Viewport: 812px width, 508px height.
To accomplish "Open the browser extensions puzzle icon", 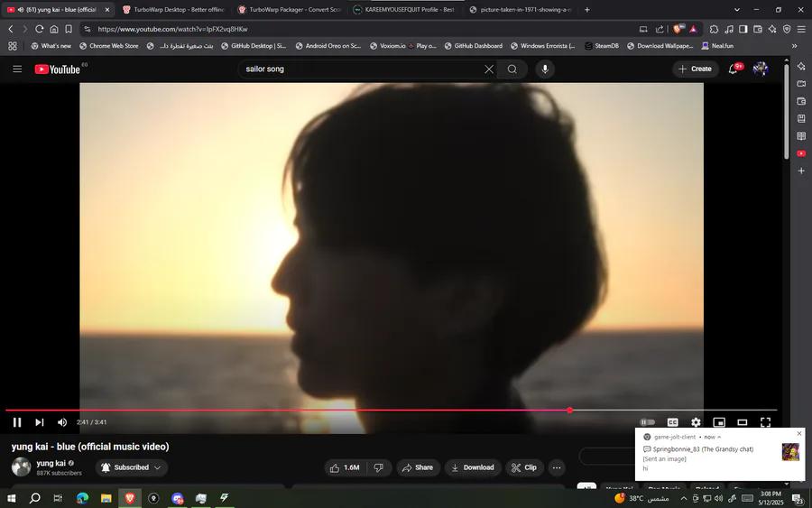I will 714,29.
